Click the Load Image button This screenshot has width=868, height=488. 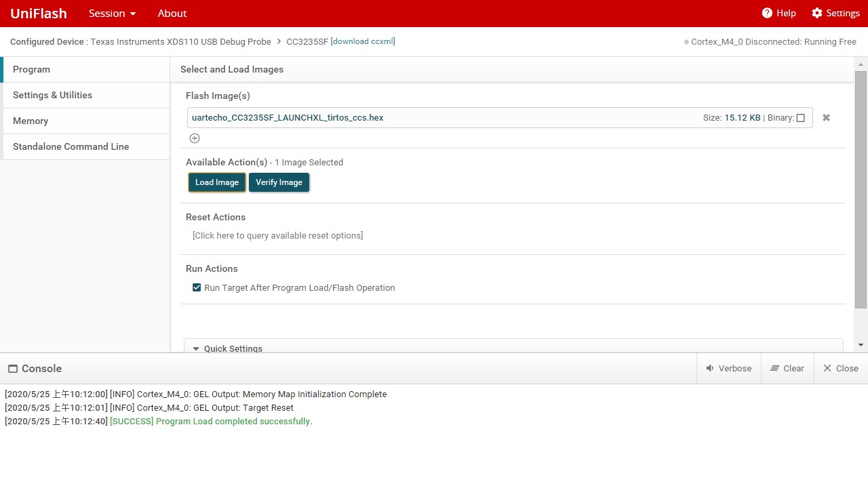point(217,182)
